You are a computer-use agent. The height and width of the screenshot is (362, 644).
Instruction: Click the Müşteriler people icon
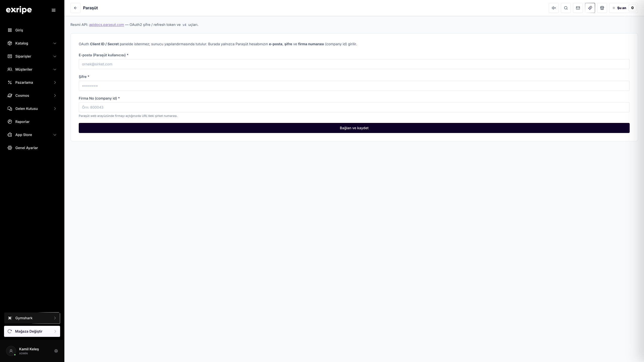pos(10,69)
